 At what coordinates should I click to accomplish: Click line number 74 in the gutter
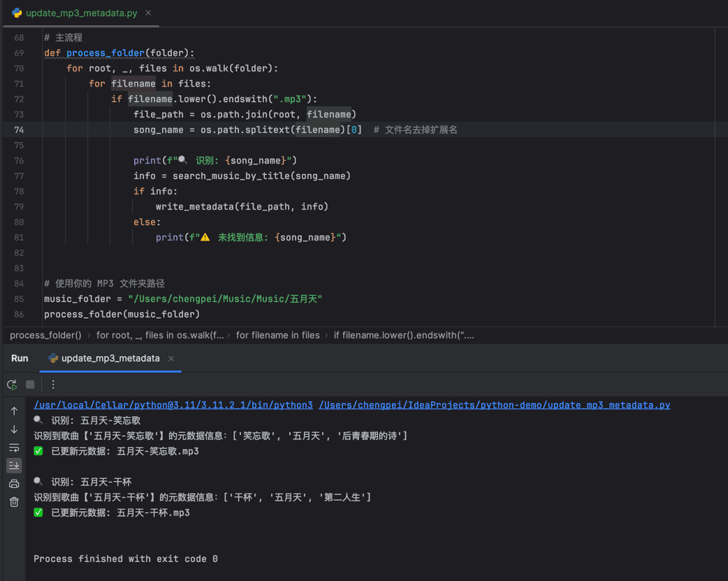pyautogui.click(x=19, y=129)
